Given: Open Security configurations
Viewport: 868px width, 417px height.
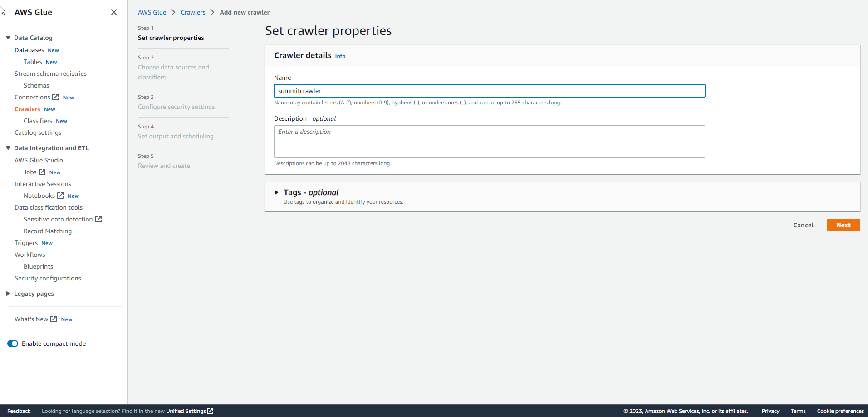Looking at the screenshot, I should pyautogui.click(x=48, y=278).
